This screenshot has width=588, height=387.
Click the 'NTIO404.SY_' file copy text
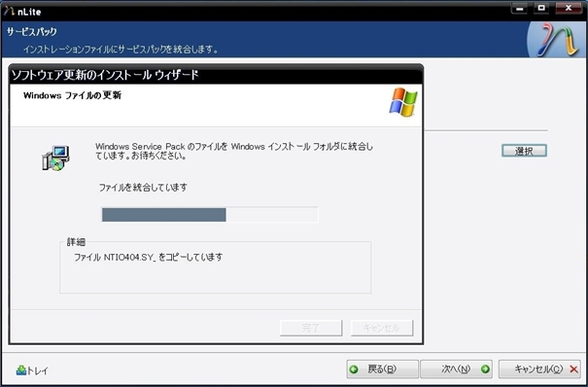(x=148, y=258)
